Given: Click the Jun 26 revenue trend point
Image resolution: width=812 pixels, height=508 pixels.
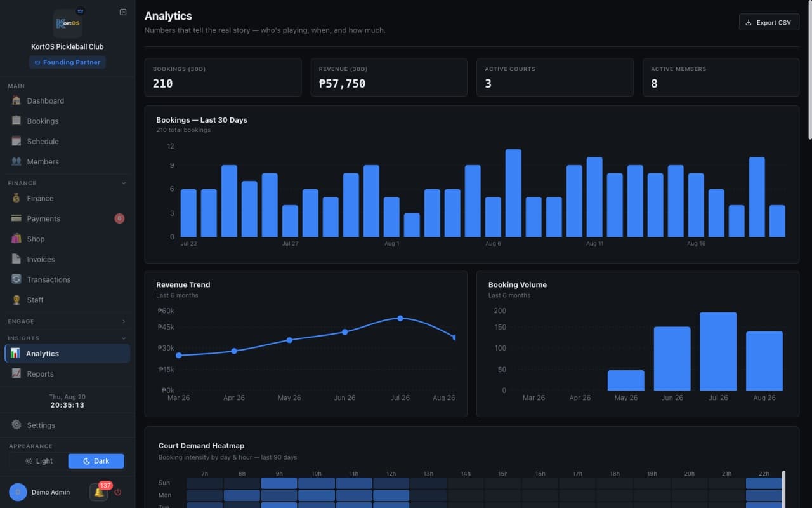Looking at the screenshot, I should (x=345, y=332).
